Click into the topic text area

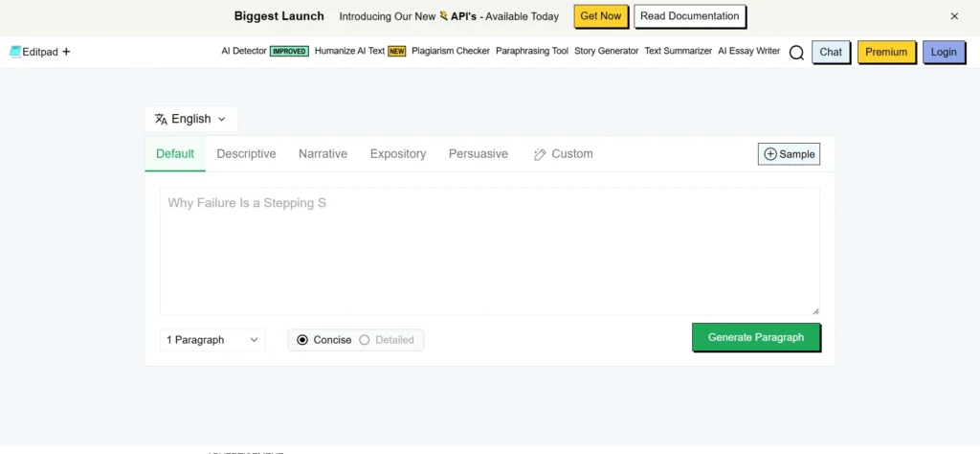tap(489, 251)
